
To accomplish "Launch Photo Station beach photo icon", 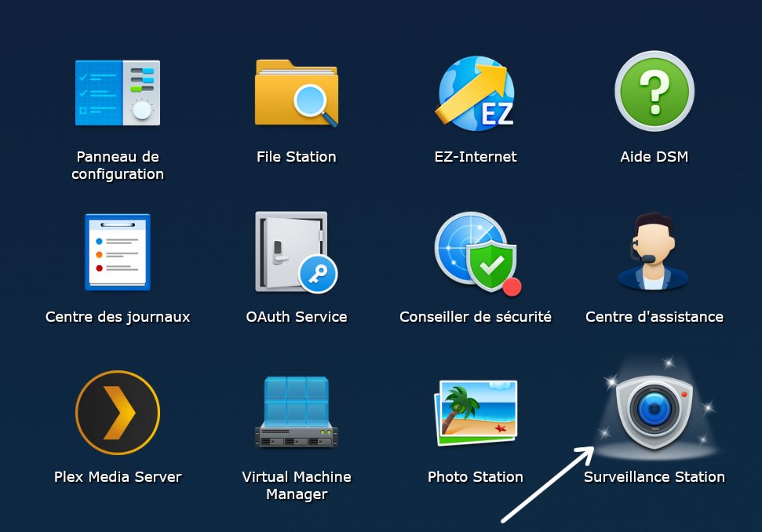I will click(476, 413).
